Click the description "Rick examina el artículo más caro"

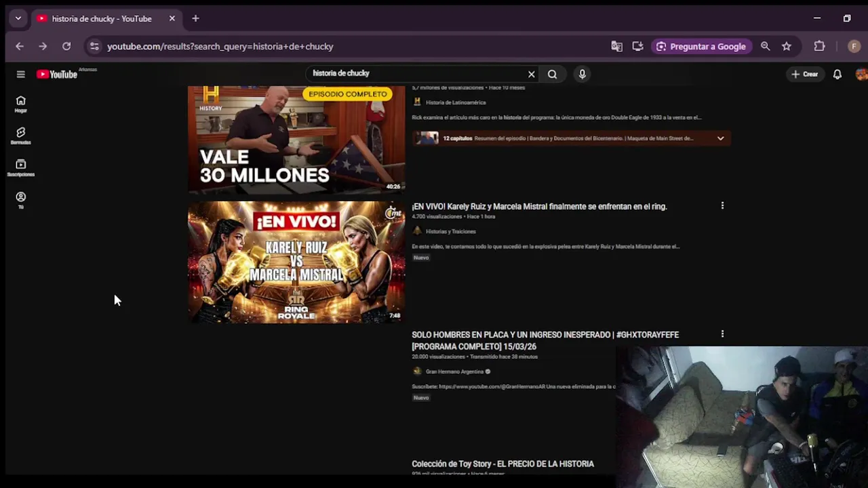tap(557, 117)
